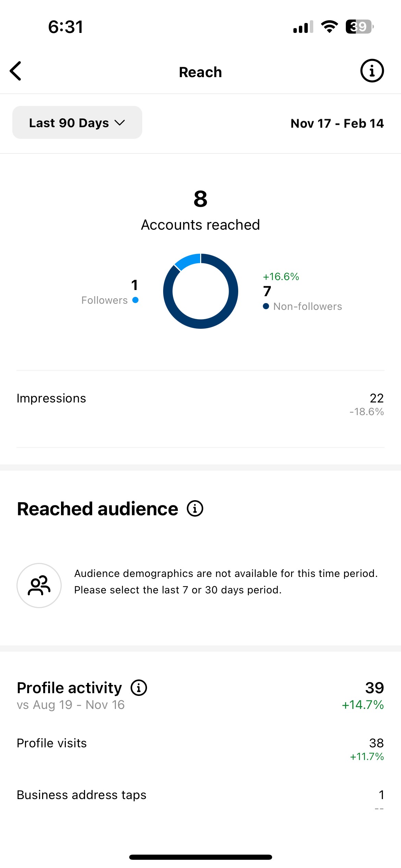Tap the home indicator bar
Viewport: 401px width, 868px height.
[x=200, y=857]
